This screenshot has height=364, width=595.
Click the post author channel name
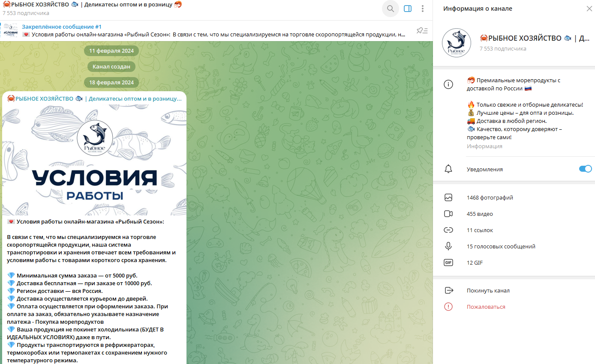tap(94, 98)
